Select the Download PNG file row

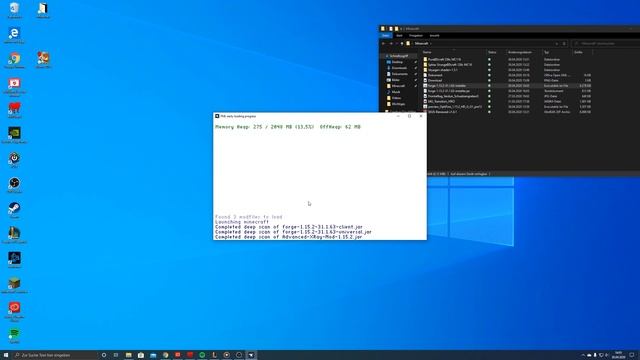[x=507, y=80]
